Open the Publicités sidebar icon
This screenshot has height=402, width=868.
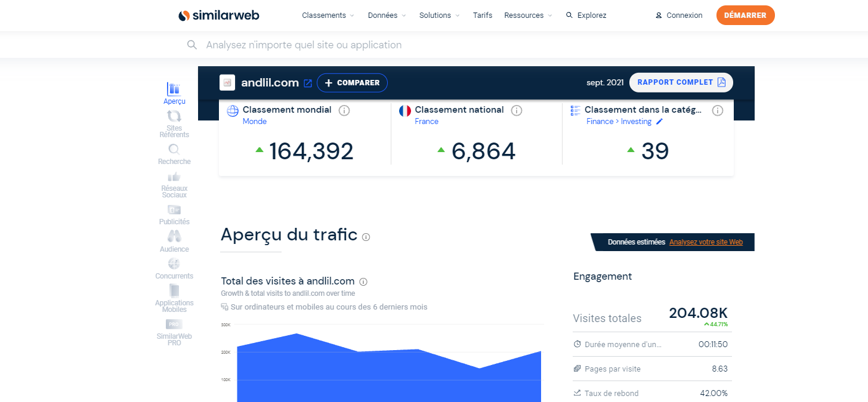pos(174,209)
